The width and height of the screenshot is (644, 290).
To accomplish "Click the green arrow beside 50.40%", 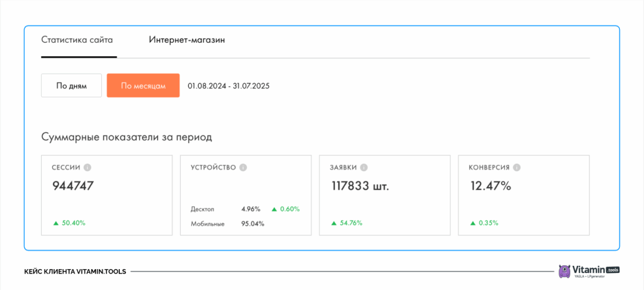I will pos(56,223).
